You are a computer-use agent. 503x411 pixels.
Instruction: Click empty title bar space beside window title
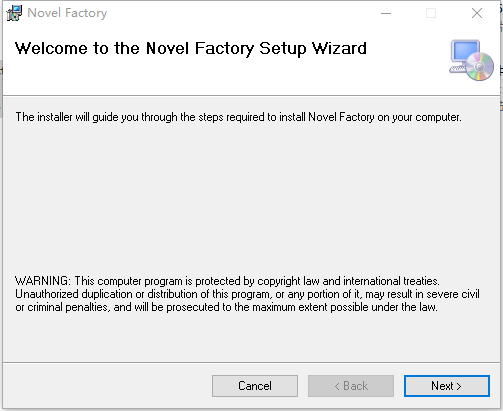[240, 13]
